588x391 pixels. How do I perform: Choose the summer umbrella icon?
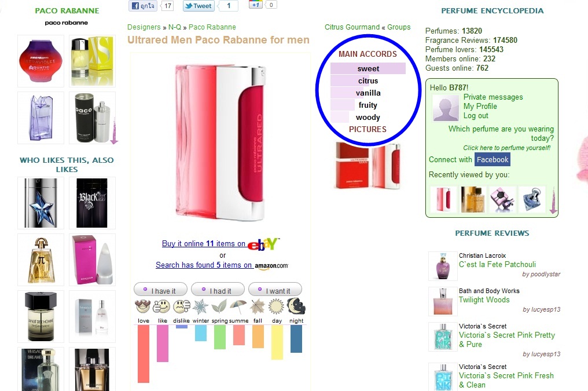[238, 306]
